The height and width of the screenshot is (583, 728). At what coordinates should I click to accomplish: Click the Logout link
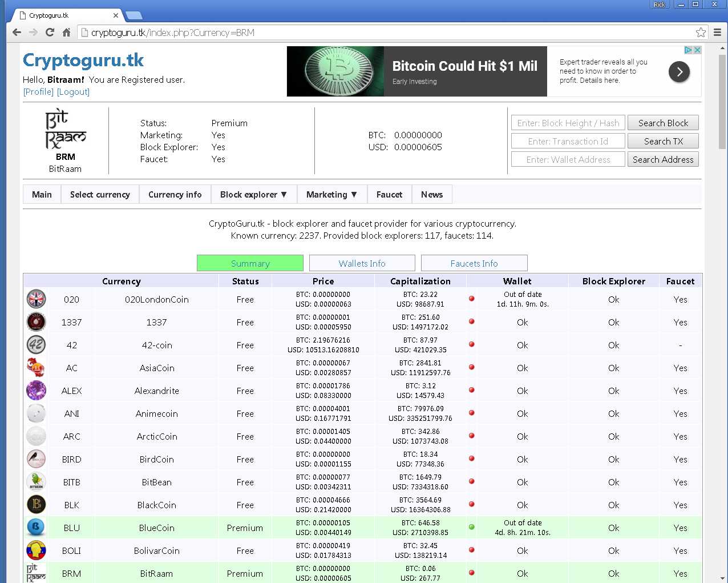[73, 92]
